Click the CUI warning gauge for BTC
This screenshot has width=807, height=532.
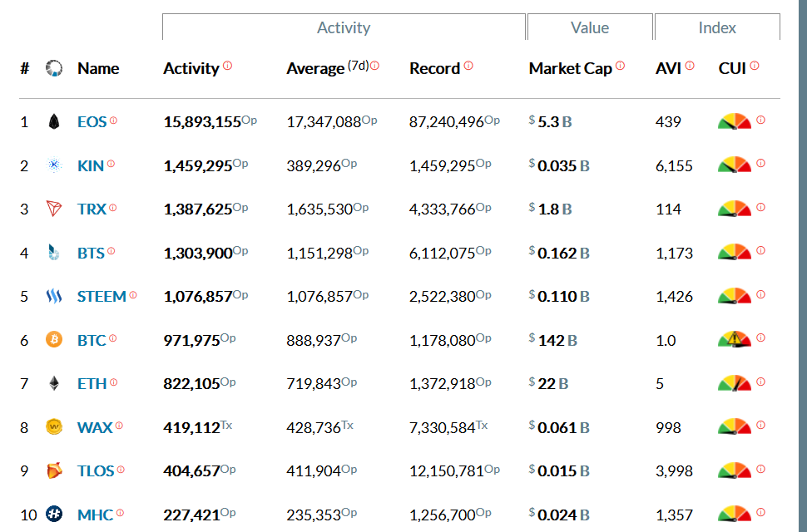point(735,339)
